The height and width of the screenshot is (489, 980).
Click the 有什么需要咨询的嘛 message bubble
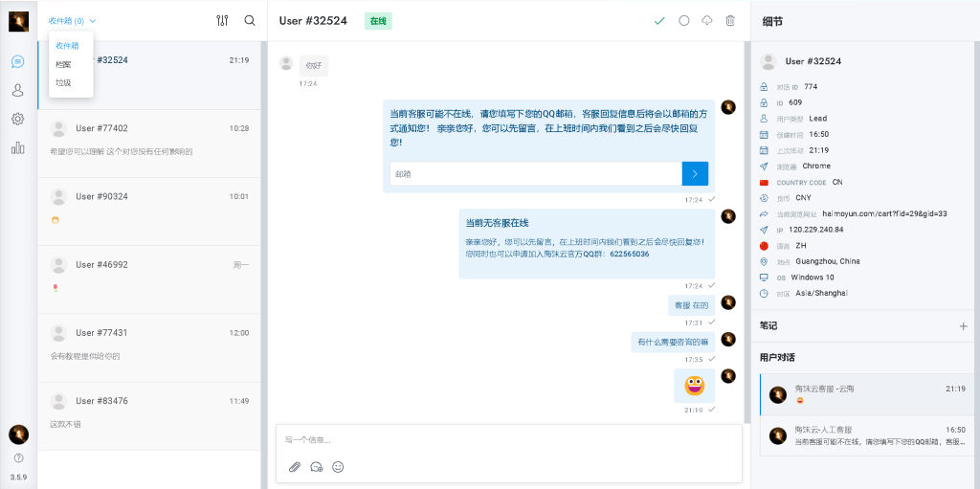[673, 342]
